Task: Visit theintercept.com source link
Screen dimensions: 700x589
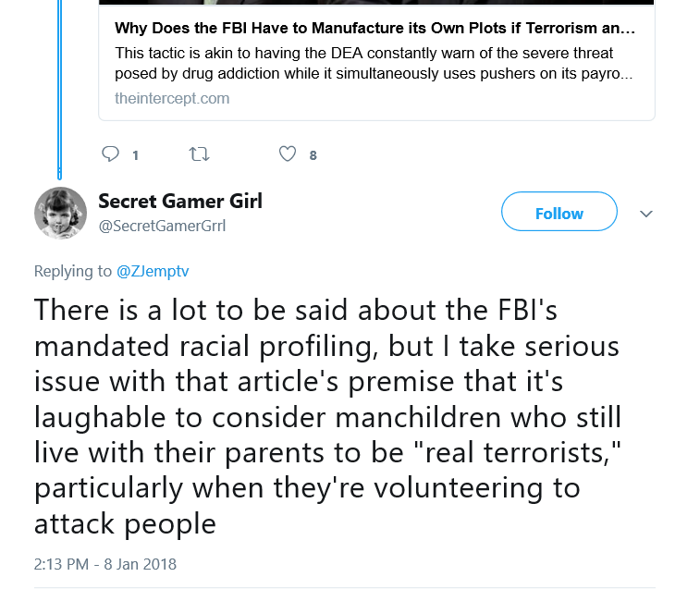Action: (x=172, y=98)
